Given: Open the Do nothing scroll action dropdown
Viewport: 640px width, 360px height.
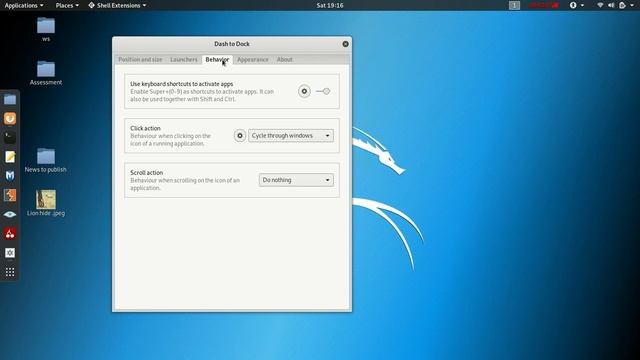Looking at the screenshot, I should tap(296, 180).
